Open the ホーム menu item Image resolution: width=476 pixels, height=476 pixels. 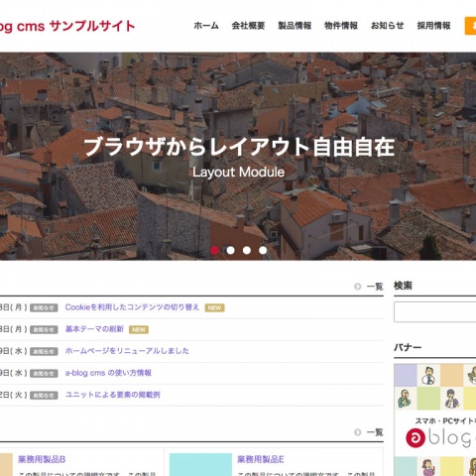tap(206, 26)
